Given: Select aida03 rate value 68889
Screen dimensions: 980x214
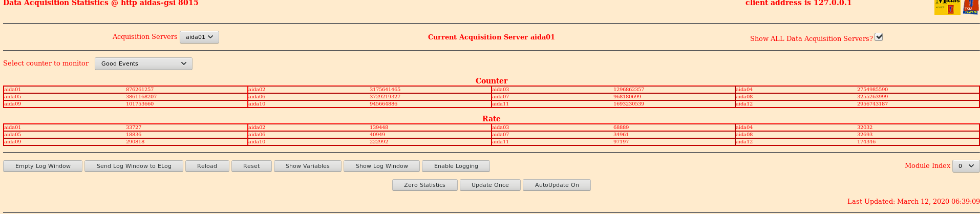Looking at the screenshot, I should [621, 127].
